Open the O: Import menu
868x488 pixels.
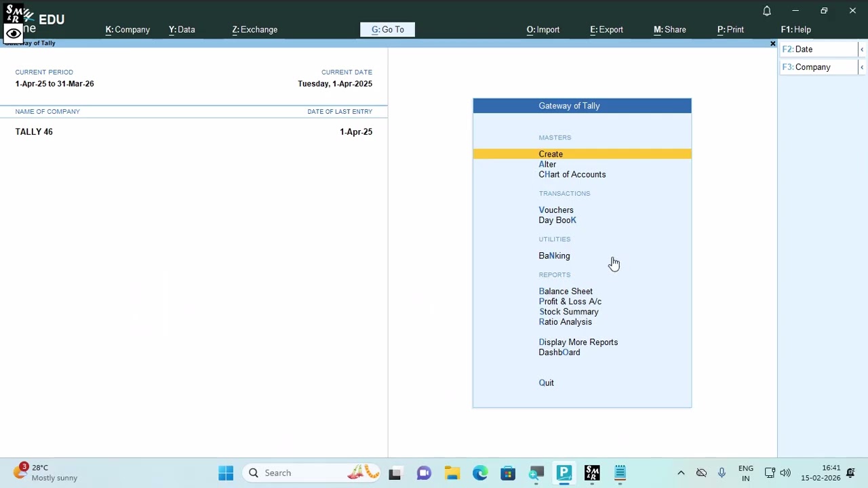[543, 30]
